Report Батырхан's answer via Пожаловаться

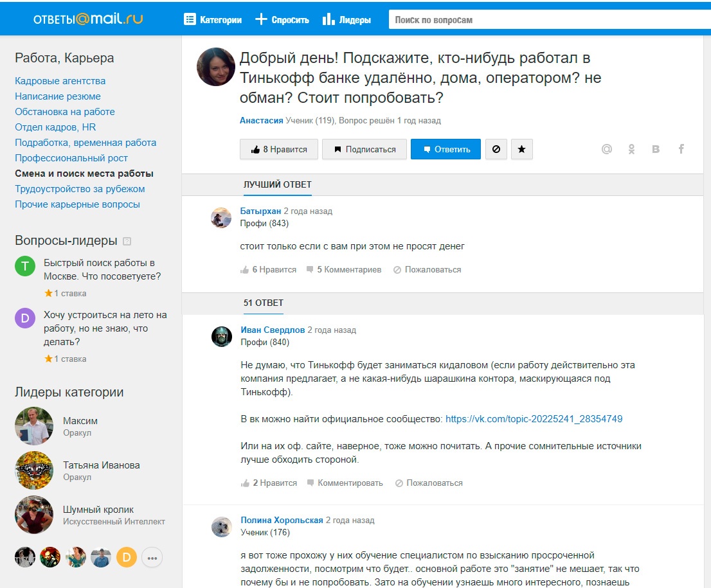[x=427, y=270]
